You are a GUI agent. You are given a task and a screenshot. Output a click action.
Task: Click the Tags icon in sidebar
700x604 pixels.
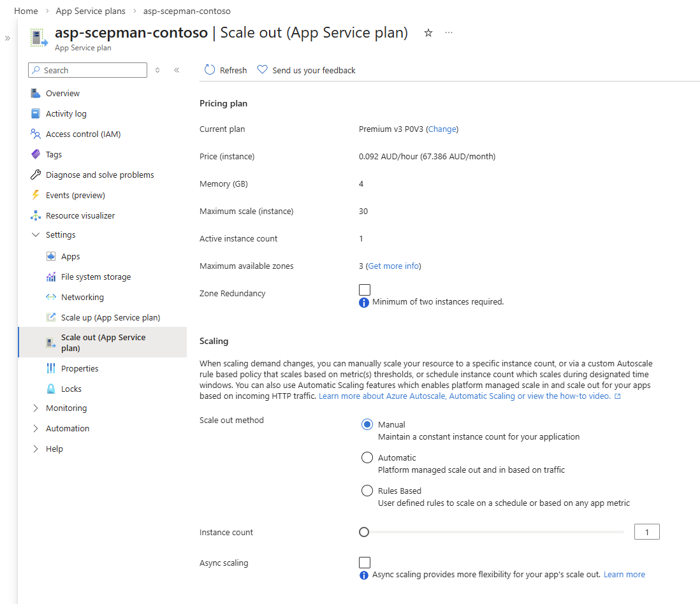(x=36, y=154)
